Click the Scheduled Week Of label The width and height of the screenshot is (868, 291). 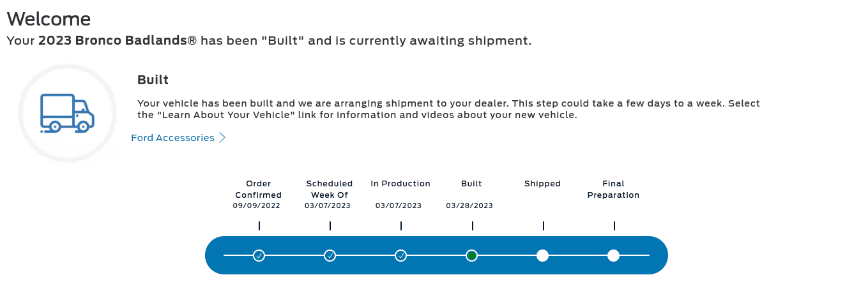pos(330,190)
